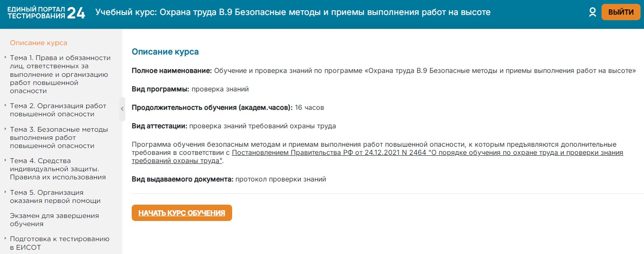Expand the Тема 1 arrow

(5, 57)
